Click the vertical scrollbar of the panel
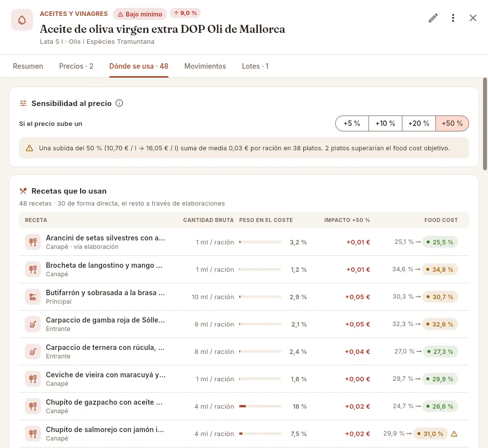The width and height of the screenshot is (488, 448). (x=485, y=124)
